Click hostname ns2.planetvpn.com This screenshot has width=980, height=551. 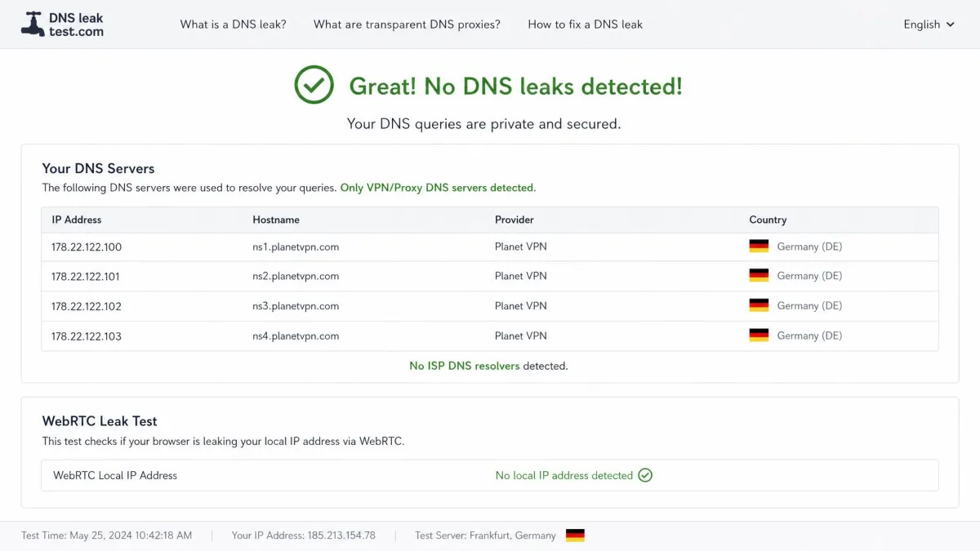pos(296,276)
